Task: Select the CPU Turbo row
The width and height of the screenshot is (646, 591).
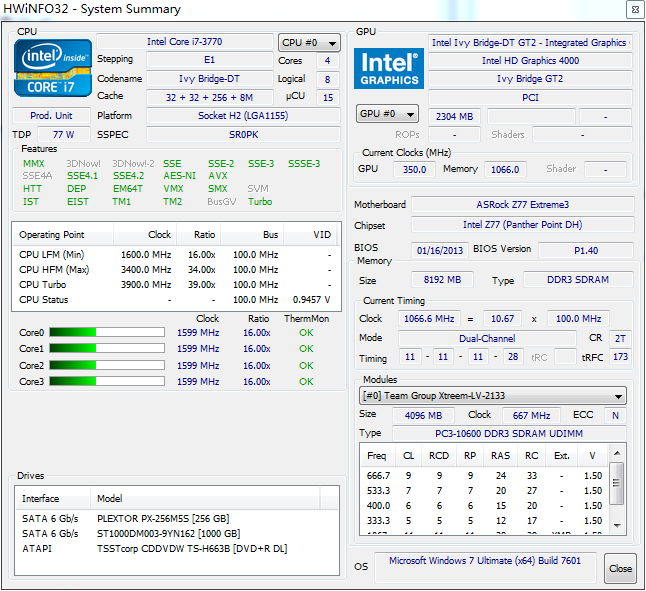Action: [x=176, y=285]
